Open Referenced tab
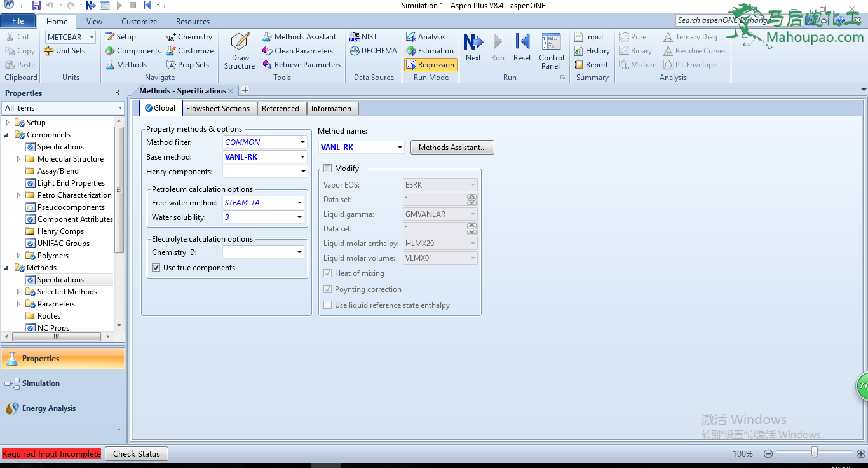Screen dimensions: 868x468 point(280,109)
